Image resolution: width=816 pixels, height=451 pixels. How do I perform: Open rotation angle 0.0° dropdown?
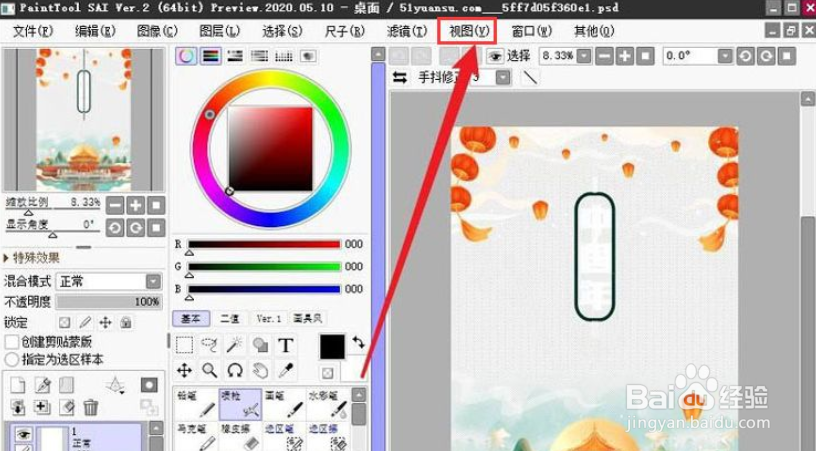click(x=725, y=56)
